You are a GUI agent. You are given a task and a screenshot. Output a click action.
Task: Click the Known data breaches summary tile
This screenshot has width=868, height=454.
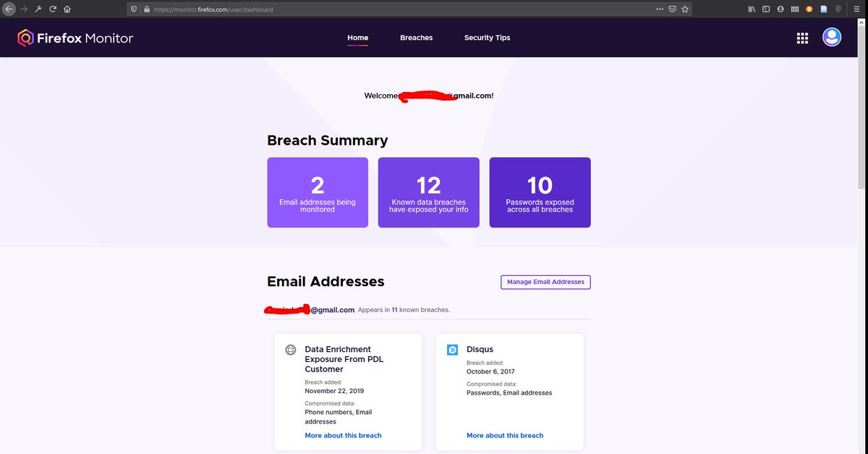[428, 192]
